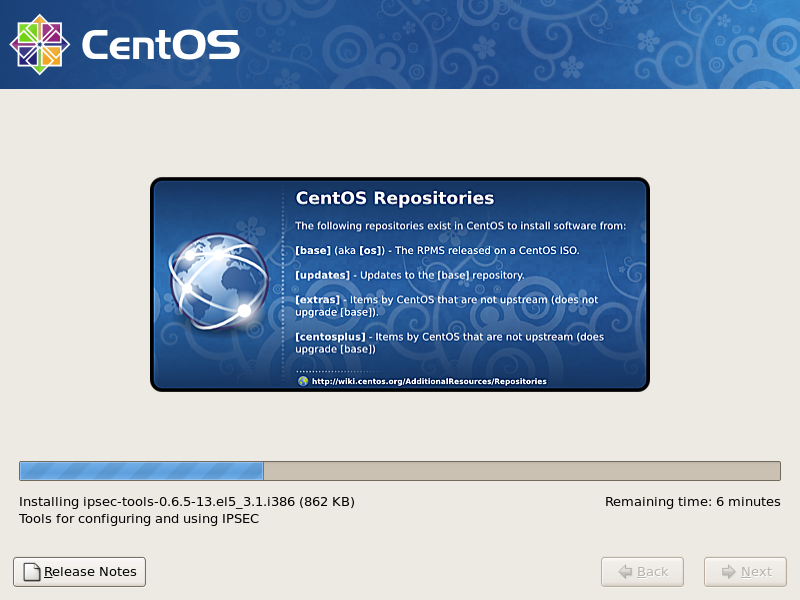
Task: Click the installation progress bar
Action: tap(400, 471)
